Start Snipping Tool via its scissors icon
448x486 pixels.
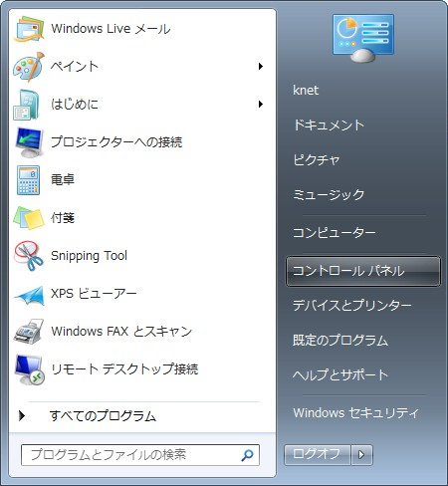pyautogui.click(x=29, y=256)
